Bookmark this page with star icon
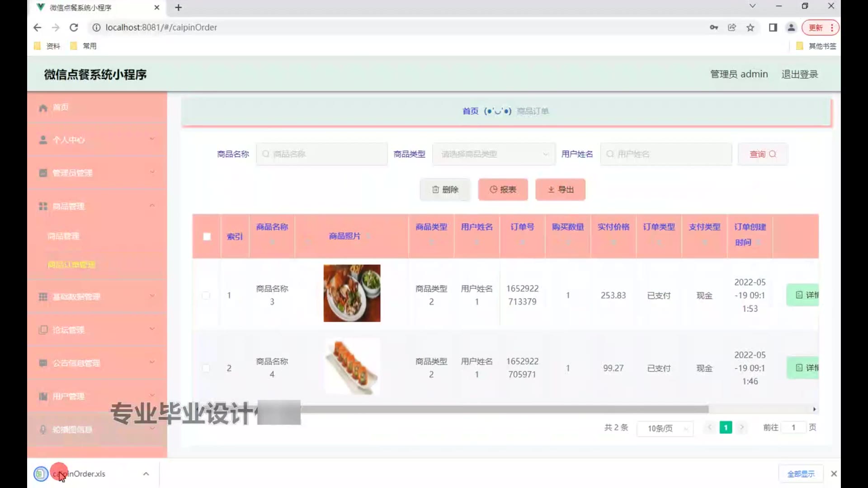The height and width of the screenshot is (488, 868). [x=750, y=28]
